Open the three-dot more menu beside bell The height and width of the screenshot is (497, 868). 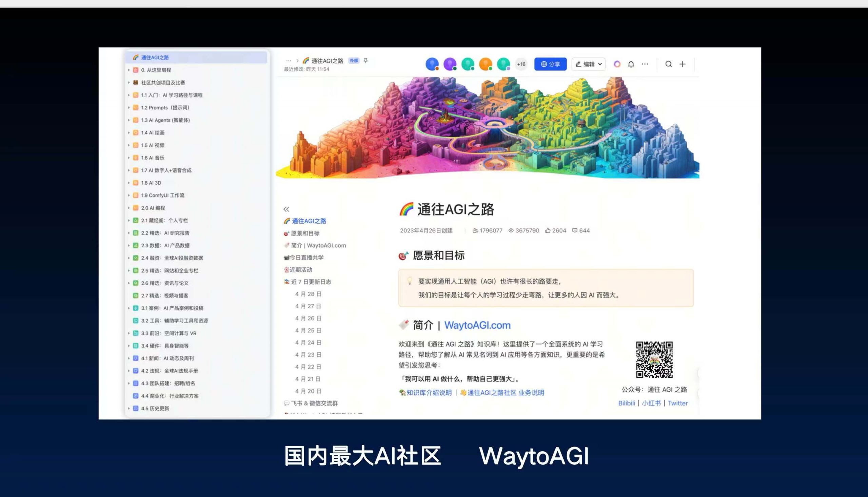(x=645, y=64)
